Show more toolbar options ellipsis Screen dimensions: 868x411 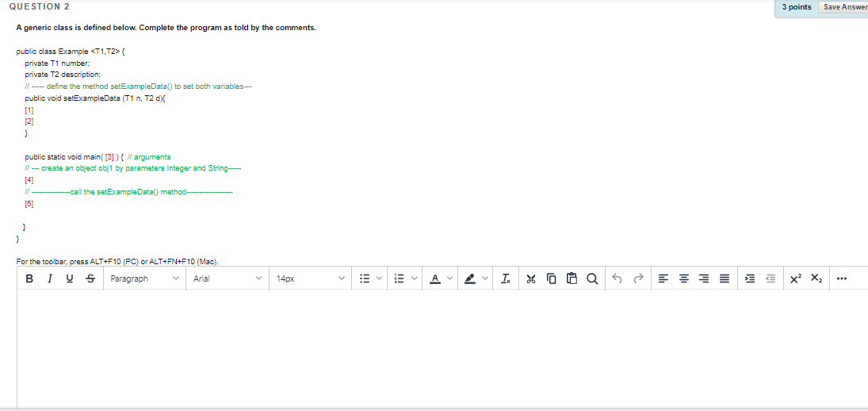[843, 278]
